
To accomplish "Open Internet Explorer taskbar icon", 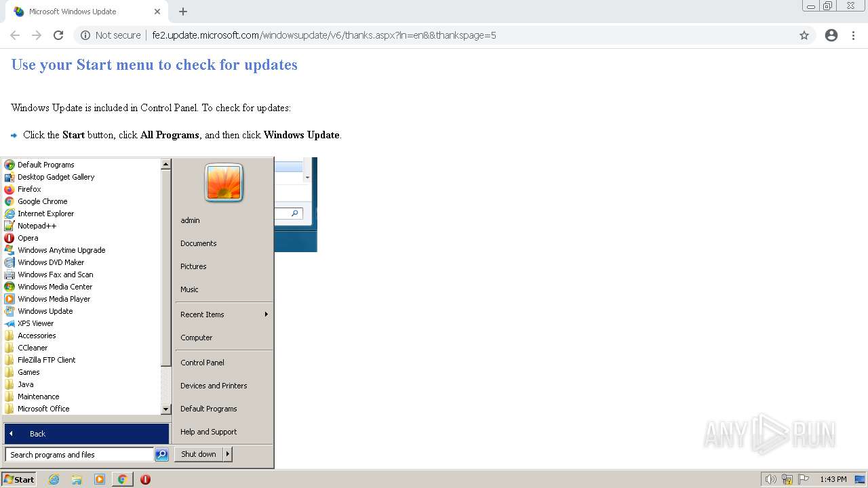I will [x=54, y=479].
